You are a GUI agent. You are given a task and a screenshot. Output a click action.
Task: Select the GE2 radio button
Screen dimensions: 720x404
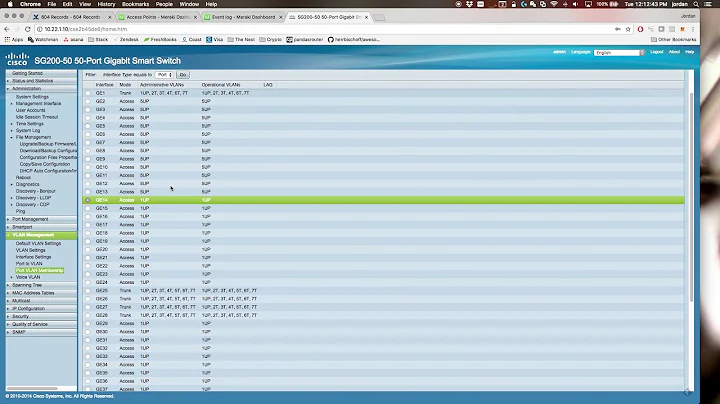(x=88, y=101)
